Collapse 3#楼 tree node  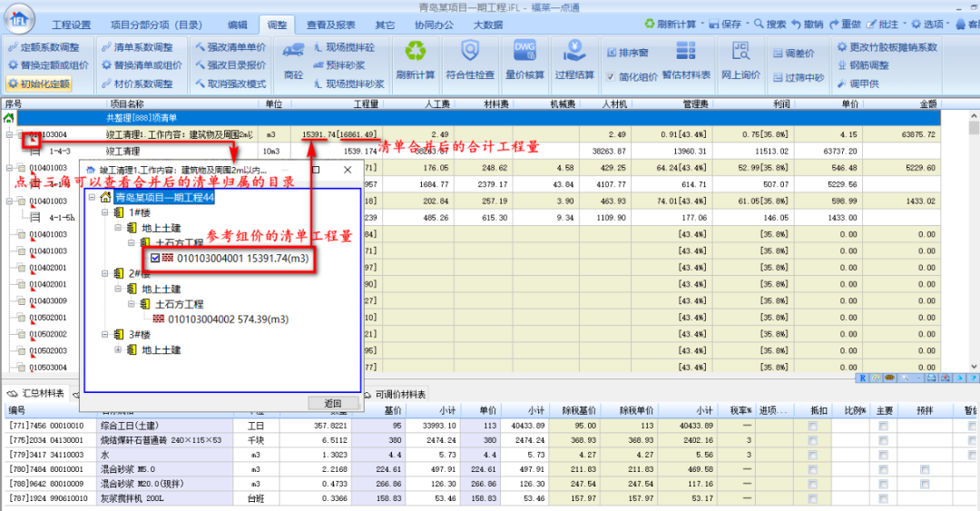tap(105, 334)
